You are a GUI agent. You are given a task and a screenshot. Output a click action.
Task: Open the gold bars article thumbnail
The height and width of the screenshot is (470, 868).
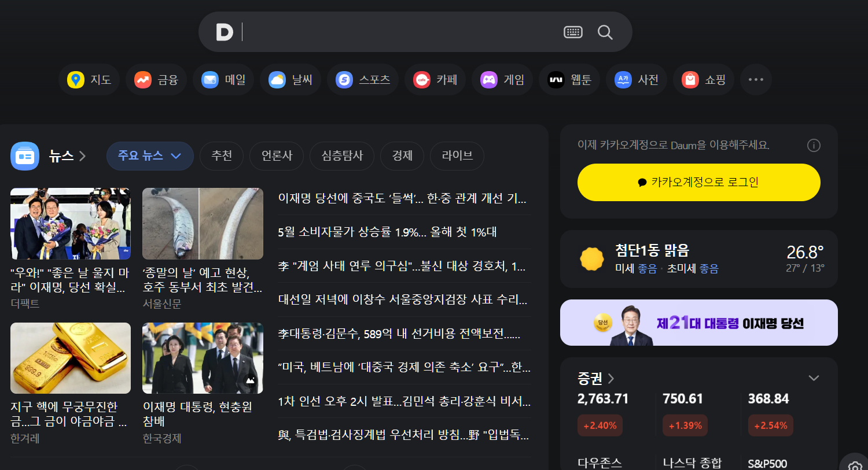point(71,358)
